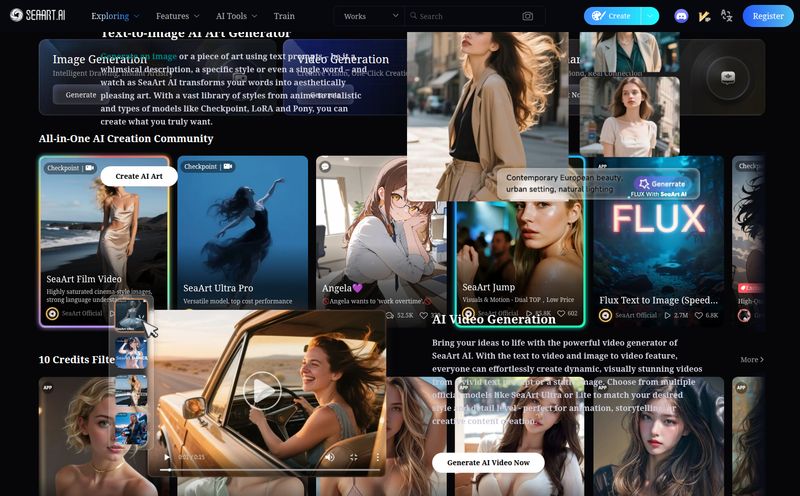Open the language translation icon
The height and width of the screenshot is (496, 800).
pyautogui.click(x=726, y=16)
